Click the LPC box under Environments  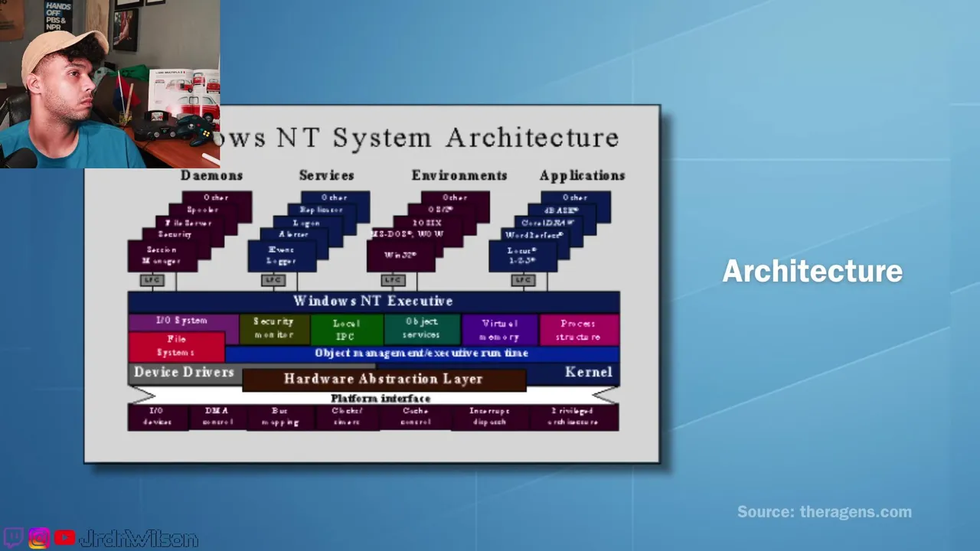(x=393, y=280)
